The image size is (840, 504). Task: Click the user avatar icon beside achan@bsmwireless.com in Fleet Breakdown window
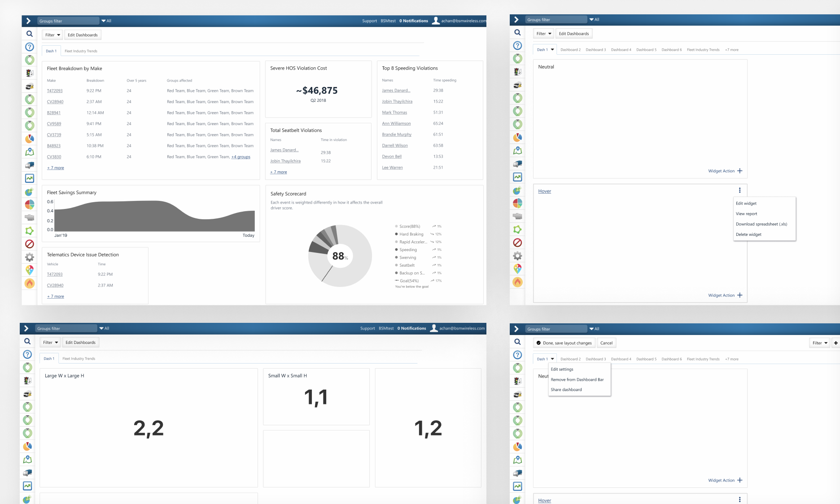(x=435, y=21)
